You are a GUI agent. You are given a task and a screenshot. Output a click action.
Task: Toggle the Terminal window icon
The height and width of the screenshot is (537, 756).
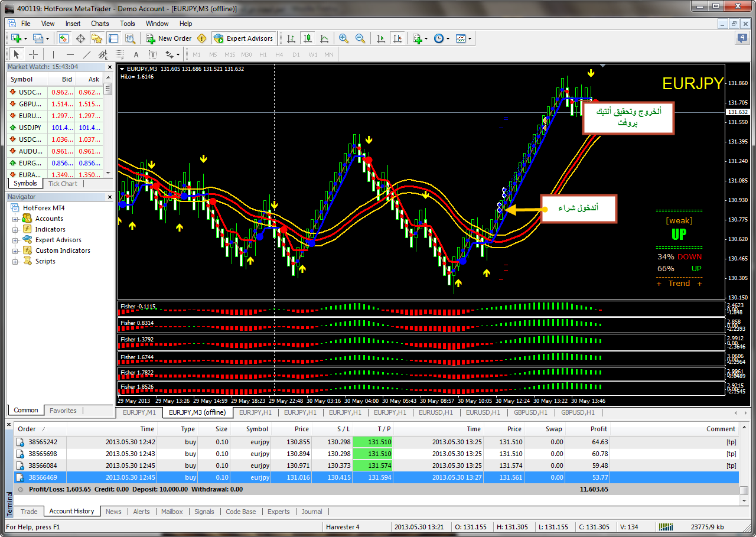click(x=113, y=38)
